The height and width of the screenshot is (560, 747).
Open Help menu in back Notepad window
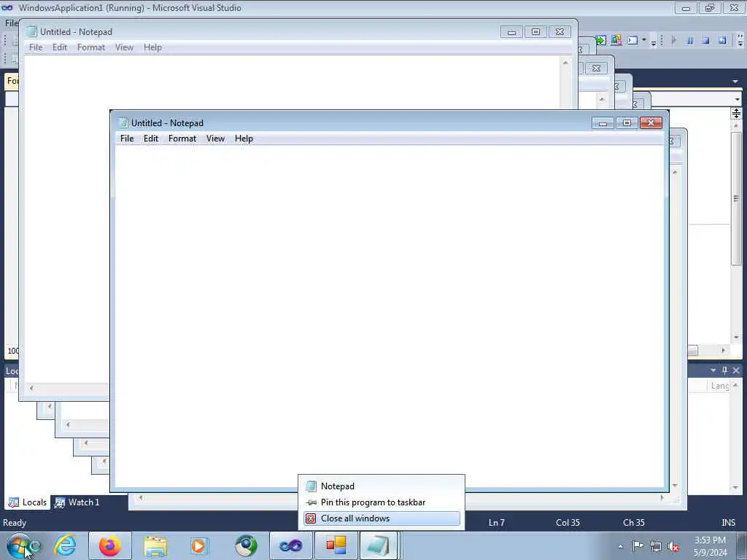[152, 47]
